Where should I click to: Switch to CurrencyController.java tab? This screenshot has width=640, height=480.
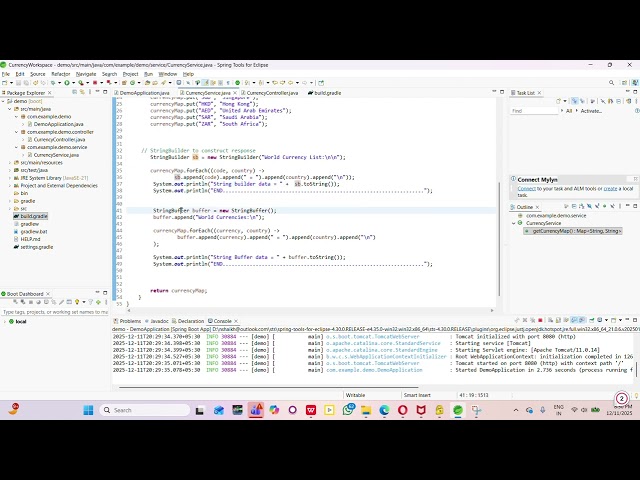(272, 93)
